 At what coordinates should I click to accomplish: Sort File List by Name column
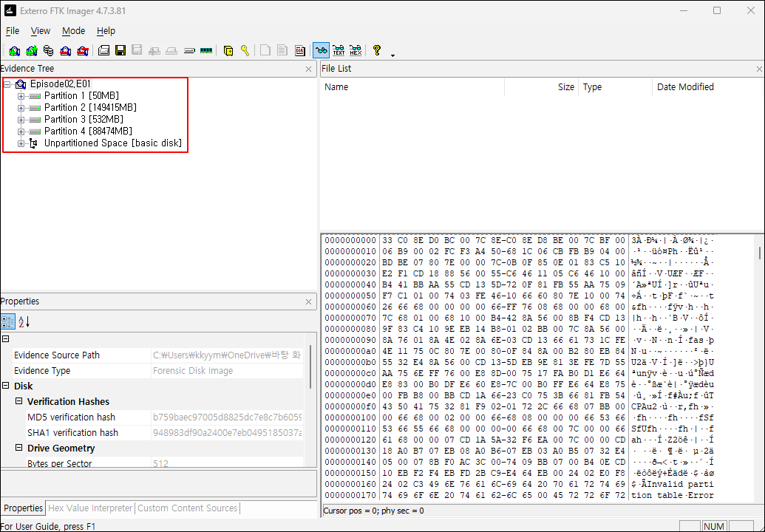(x=412, y=87)
